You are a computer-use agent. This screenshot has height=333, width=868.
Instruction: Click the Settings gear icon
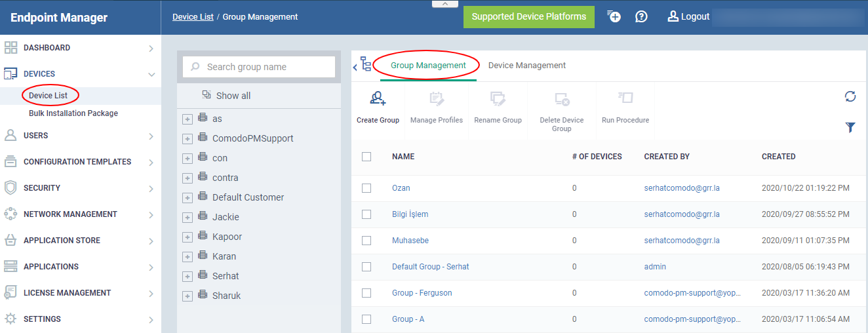(10, 319)
